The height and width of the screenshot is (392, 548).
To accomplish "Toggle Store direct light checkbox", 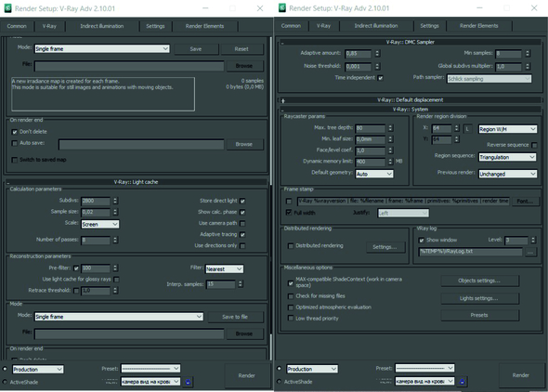I will (x=242, y=201).
